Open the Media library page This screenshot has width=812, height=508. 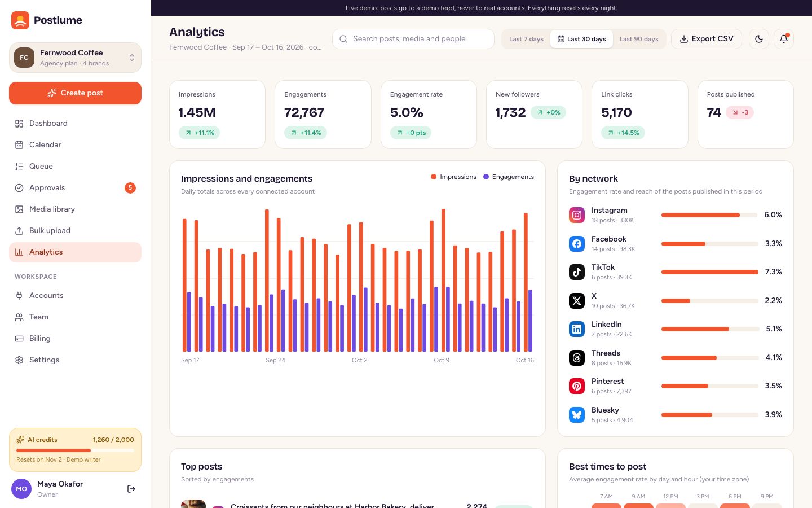point(75,209)
